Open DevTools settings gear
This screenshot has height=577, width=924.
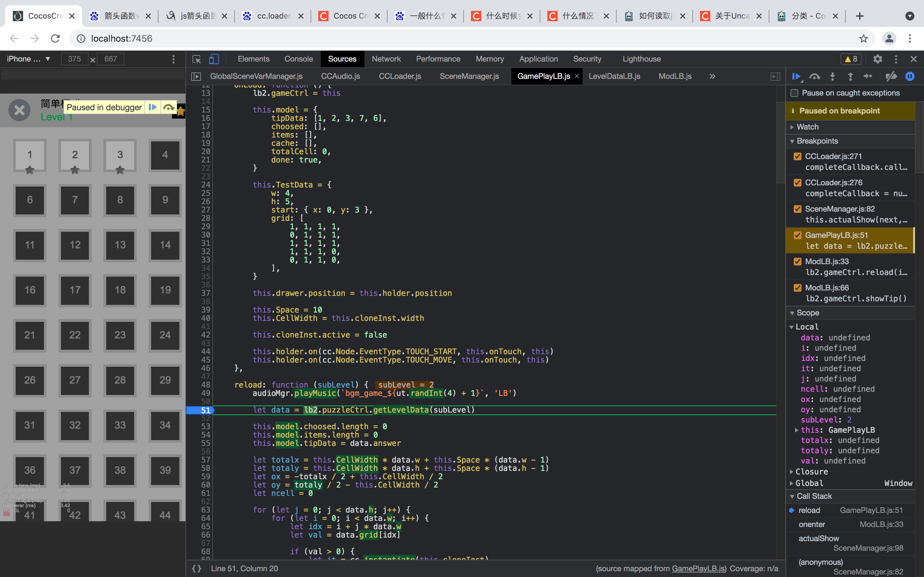click(877, 59)
